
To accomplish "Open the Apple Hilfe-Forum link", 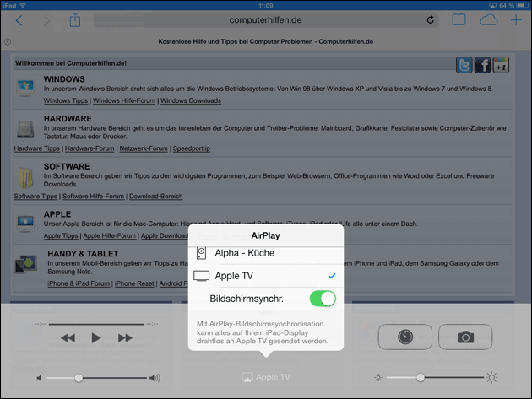I will [110, 236].
